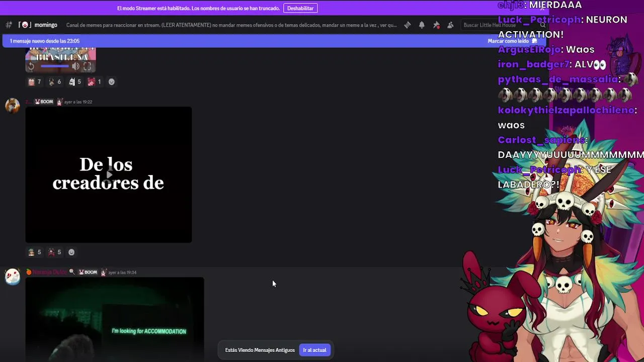Click ArgusElRojo in stream chat overlay

click(530, 49)
